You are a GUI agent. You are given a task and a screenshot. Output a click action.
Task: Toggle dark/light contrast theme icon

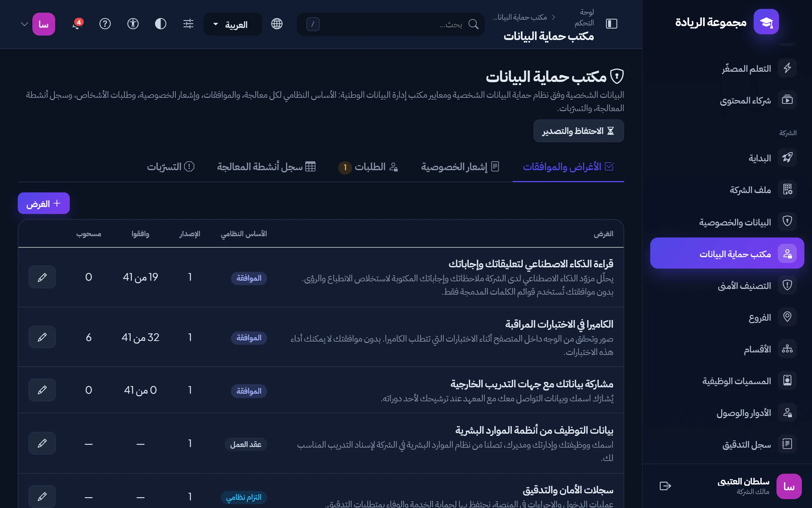tap(161, 24)
